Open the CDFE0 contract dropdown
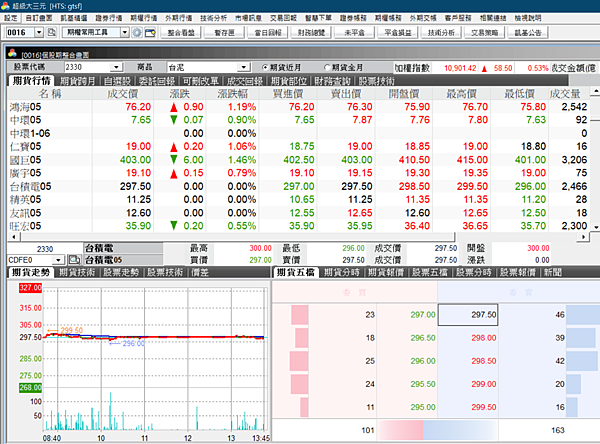The image size is (600, 444). (x=58, y=260)
